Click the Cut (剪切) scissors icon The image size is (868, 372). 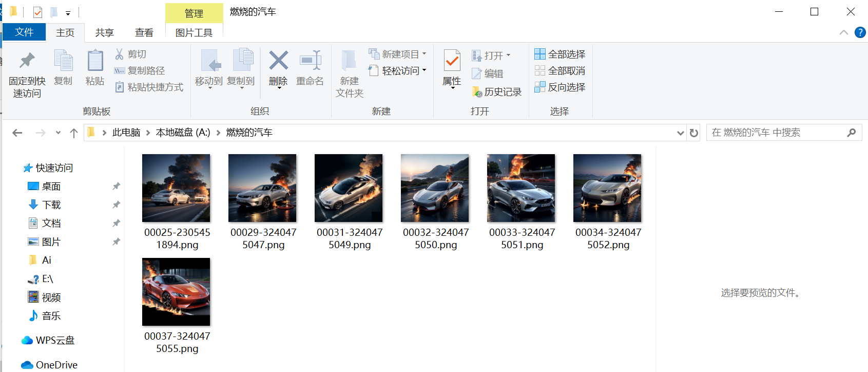point(120,54)
